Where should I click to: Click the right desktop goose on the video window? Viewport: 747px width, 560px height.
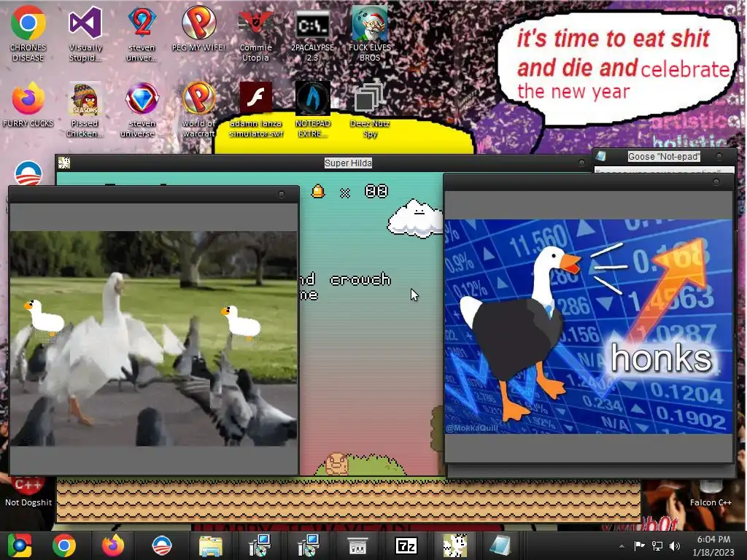(241, 324)
